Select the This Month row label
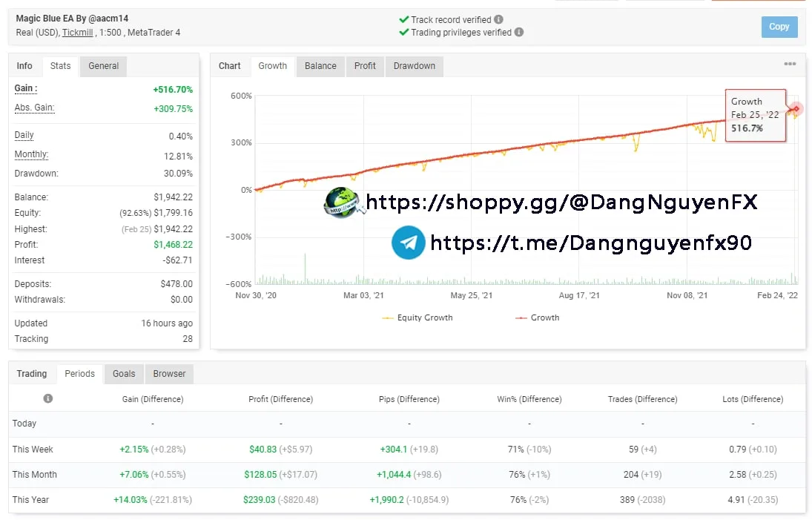The height and width of the screenshot is (520, 812). [x=35, y=475]
